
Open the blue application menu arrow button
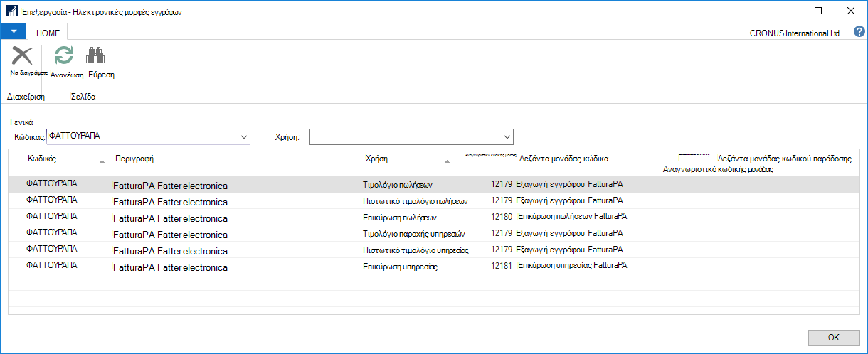point(13,32)
